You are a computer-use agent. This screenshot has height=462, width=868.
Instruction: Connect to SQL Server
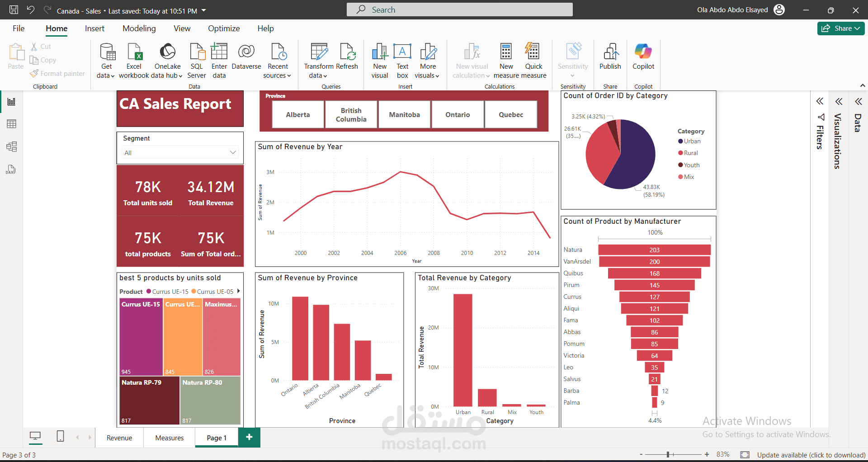(197, 61)
